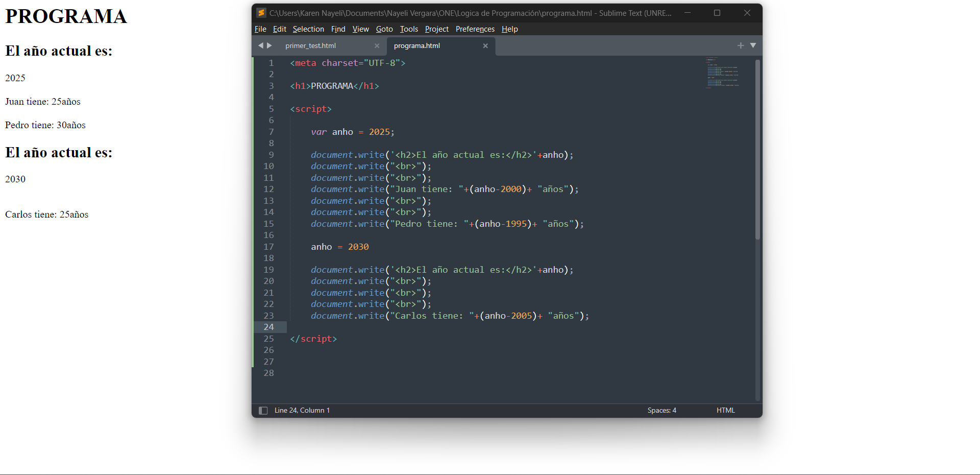Maximize the Sublime Text window
This screenshot has height=475, width=980.
(717, 13)
